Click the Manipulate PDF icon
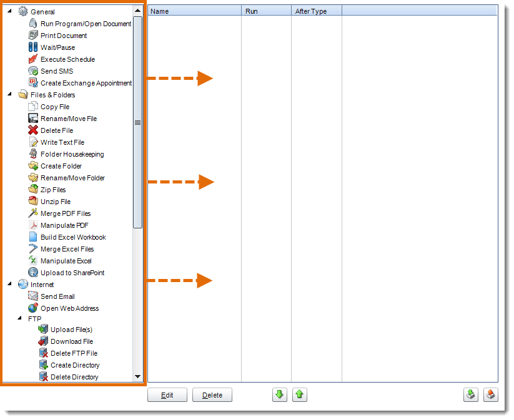This screenshot has height=420, width=514. click(33, 225)
